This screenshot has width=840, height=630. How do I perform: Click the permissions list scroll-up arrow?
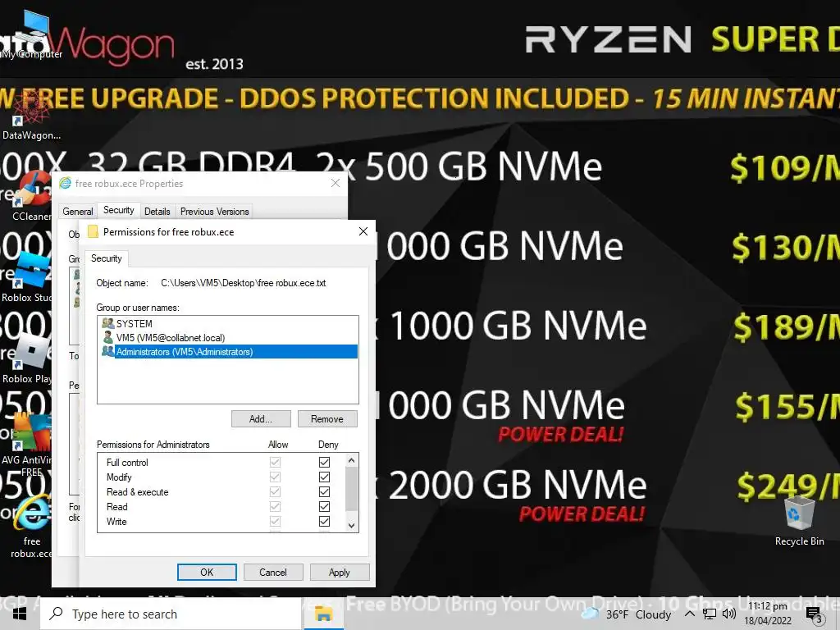pos(351,460)
